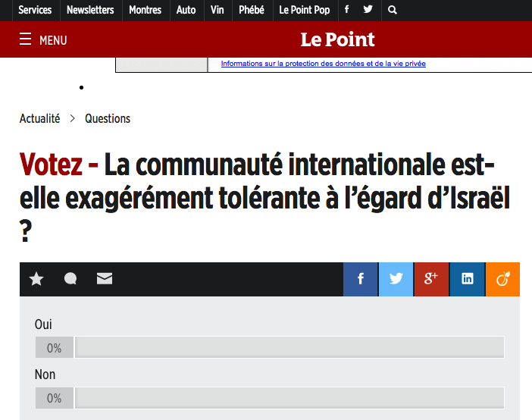Viewport: 532px width, 420px height.
Task: Open the hamburger MENU icon
Action: click(x=26, y=39)
